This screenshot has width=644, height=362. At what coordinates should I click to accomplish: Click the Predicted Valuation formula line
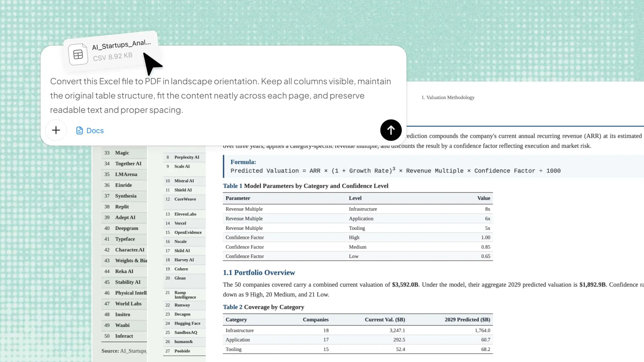(396, 171)
